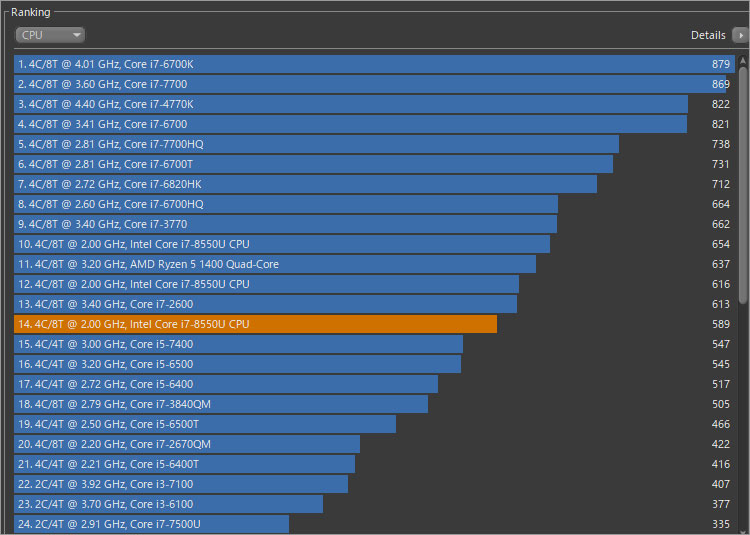750x535 pixels.
Task: Select the Core i3-7100 ranking row
Action: point(374,484)
